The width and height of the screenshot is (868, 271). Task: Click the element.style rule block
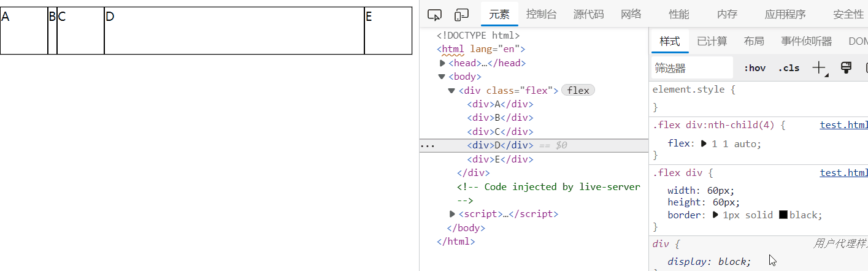(x=759, y=98)
